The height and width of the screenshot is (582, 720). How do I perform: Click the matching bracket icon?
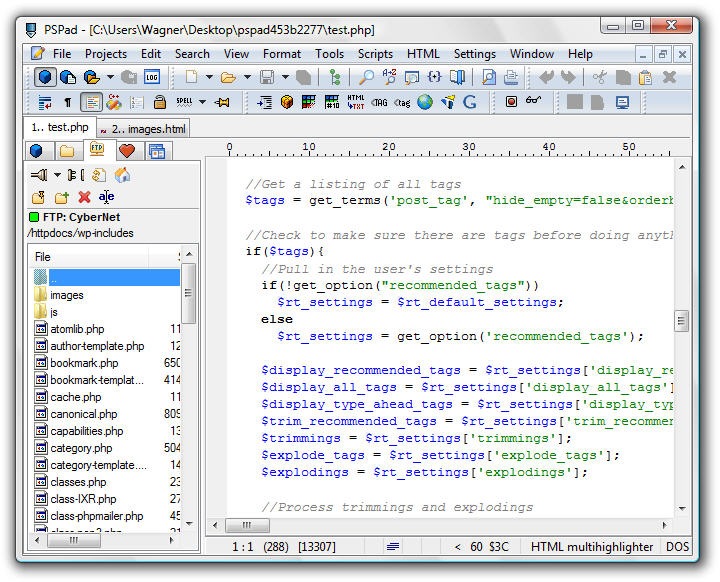[434, 77]
